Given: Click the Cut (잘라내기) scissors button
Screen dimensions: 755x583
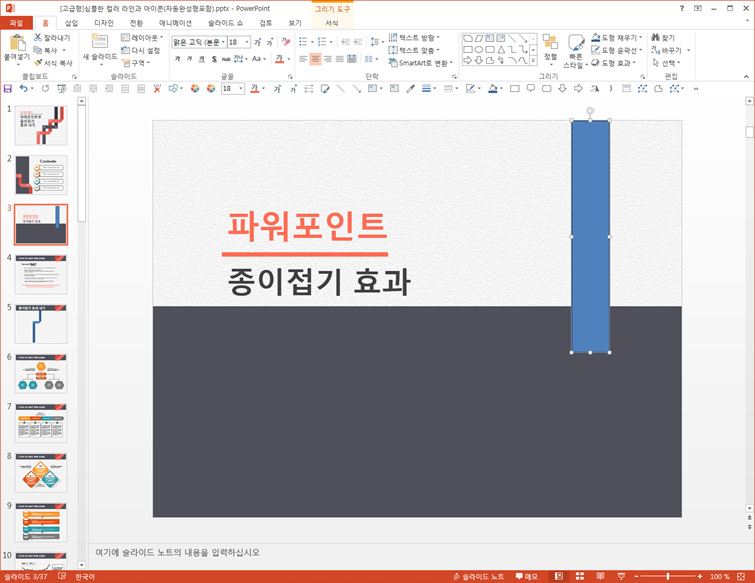Looking at the screenshot, I should pos(52,37).
